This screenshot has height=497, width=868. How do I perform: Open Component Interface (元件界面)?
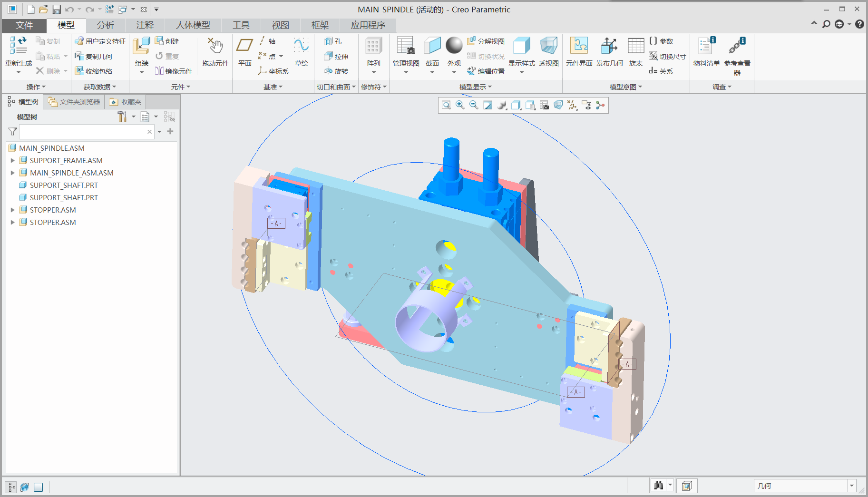(579, 46)
